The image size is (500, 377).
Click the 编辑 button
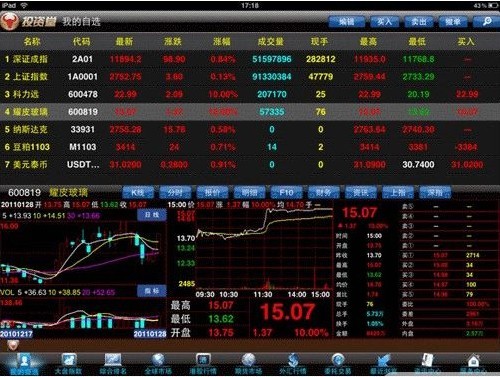click(346, 22)
